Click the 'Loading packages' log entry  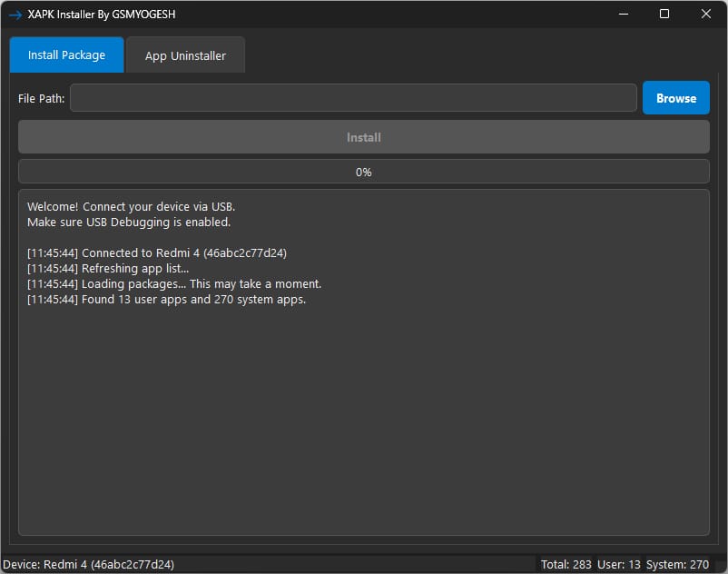coord(174,283)
